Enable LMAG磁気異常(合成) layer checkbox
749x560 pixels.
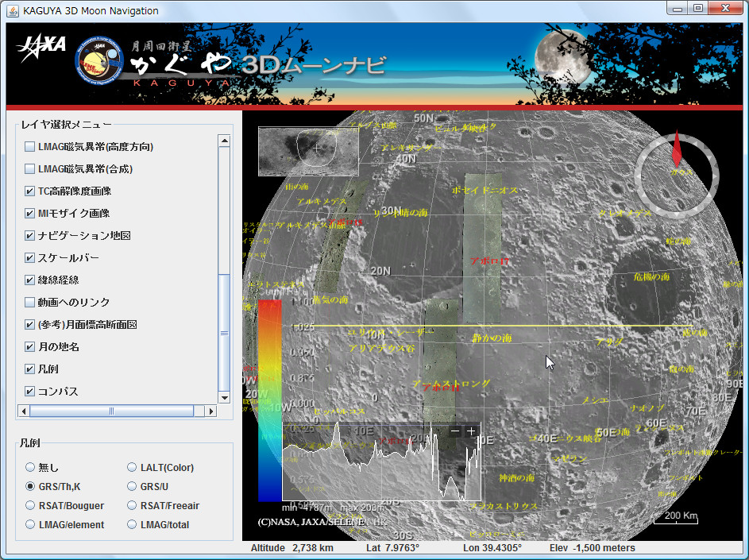[29, 168]
